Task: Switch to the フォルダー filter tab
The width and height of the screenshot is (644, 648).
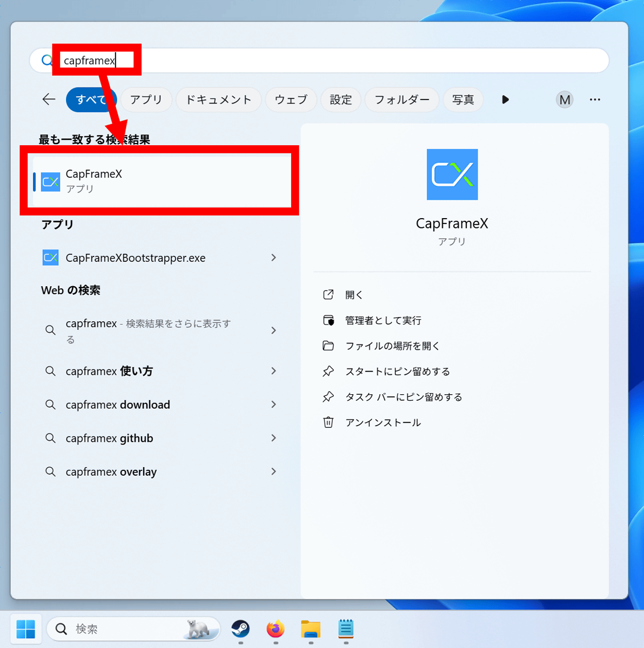Action: click(x=402, y=99)
